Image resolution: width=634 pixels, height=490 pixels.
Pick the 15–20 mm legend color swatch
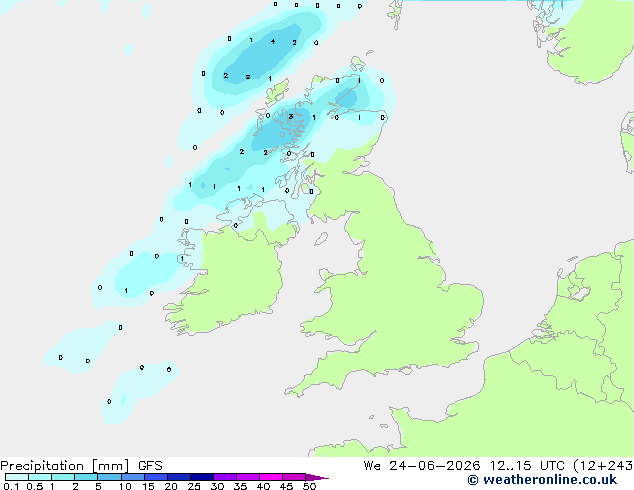pos(155,477)
